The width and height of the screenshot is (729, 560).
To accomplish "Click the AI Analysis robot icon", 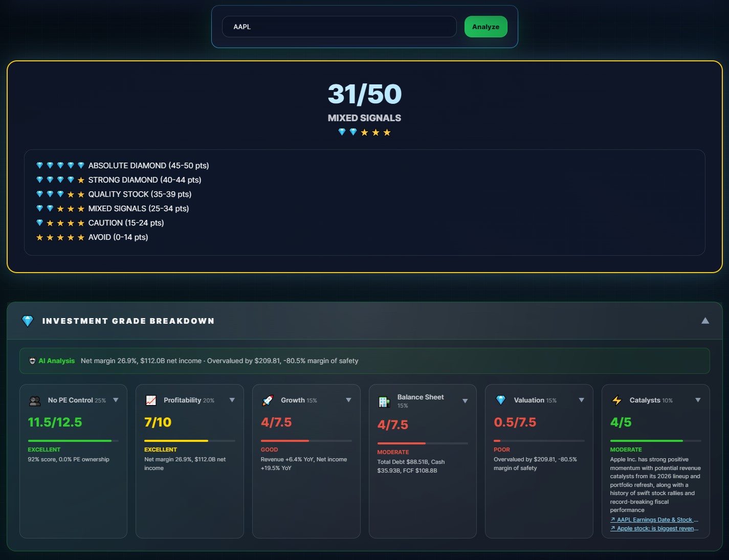I will click(x=32, y=361).
